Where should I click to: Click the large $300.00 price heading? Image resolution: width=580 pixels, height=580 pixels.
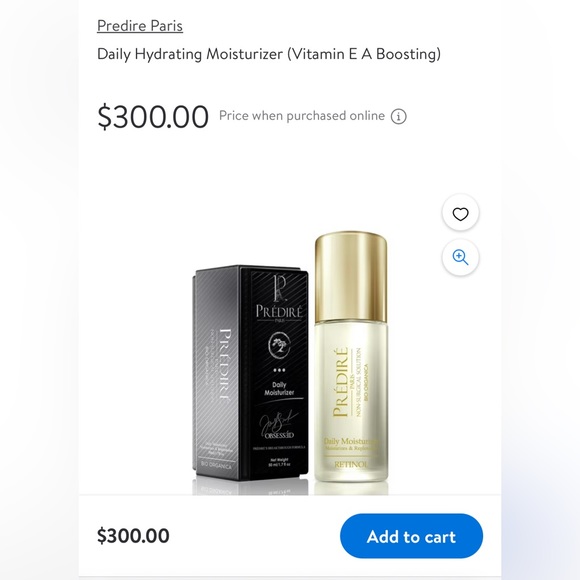(x=153, y=116)
